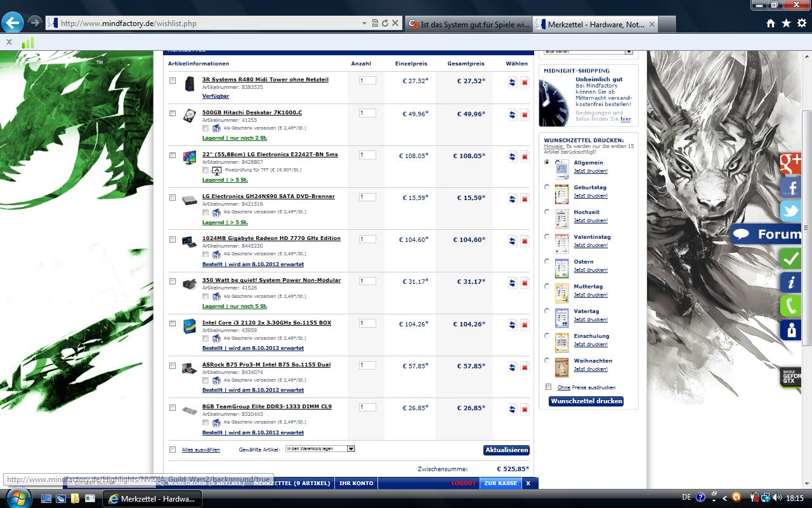Click the NVIDIA GeForce GTX side badge
The height and width of the screenshot is (508, 812).
click(x=790, y=377)
